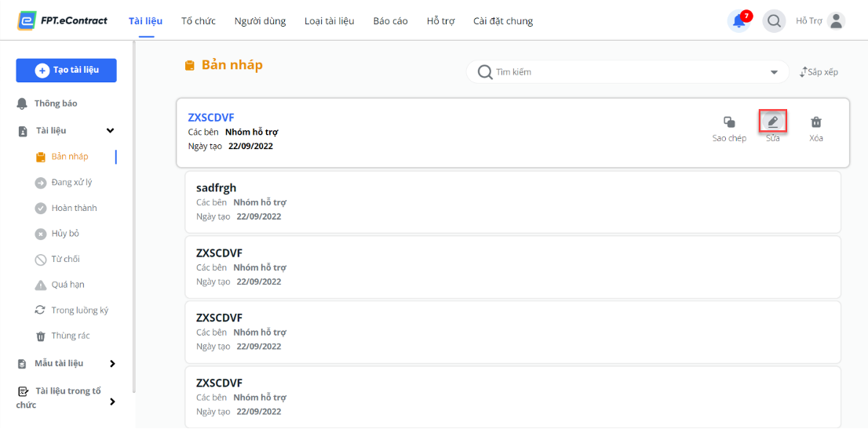Screen dimensions: 868x429
Task: Click the Sửa edit pencil icon
Action: [x=773, y=122]
